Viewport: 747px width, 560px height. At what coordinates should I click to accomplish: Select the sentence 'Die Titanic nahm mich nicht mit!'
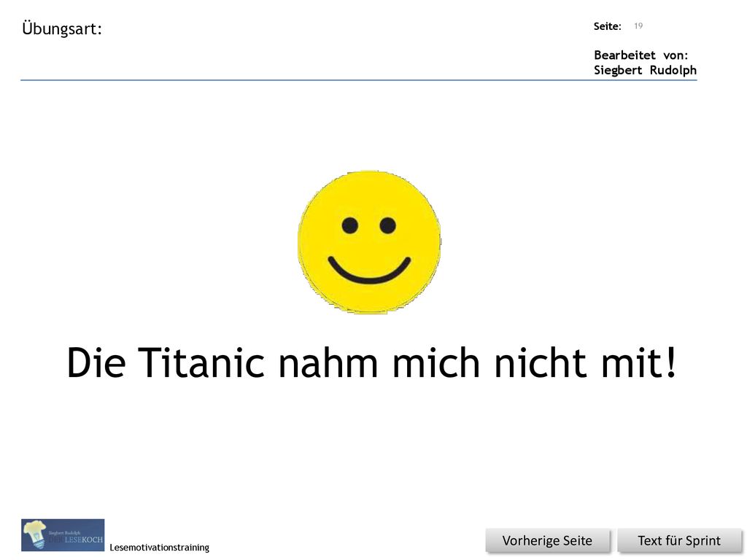[371, 363]
